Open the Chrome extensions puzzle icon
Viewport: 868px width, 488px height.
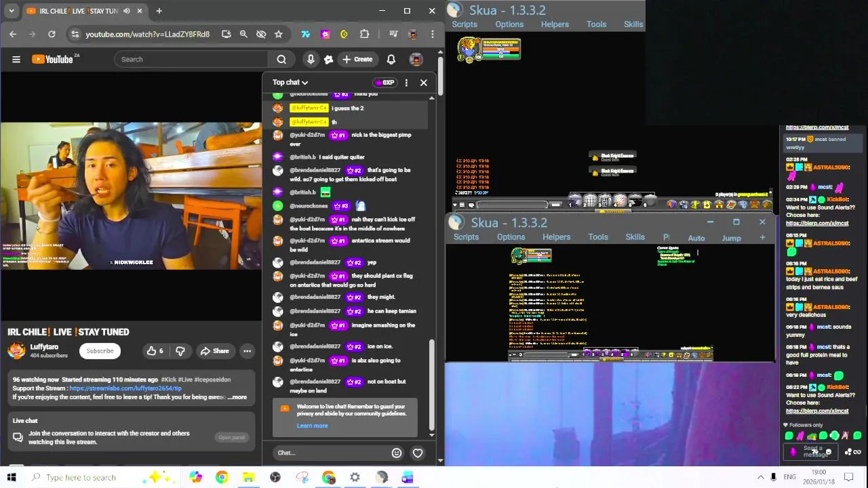(x=365, y=34)
